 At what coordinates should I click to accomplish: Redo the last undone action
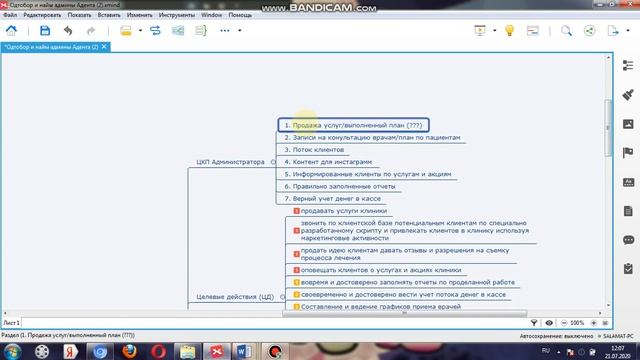91,31
